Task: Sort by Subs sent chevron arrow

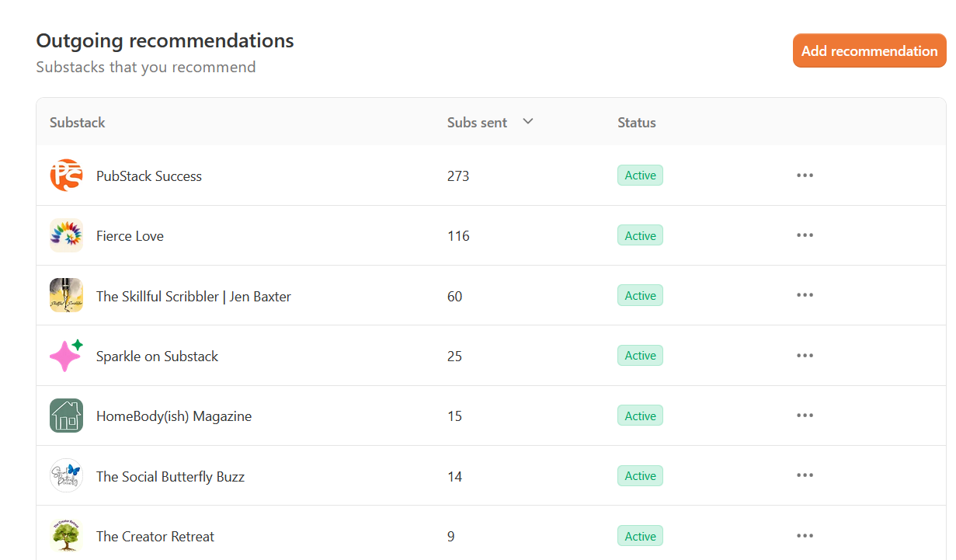Action: (528, 121)
